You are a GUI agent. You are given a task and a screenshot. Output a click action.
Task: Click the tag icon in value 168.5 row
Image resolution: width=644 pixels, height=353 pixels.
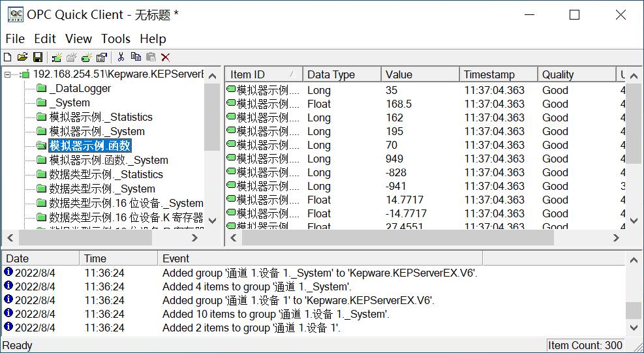pos(231,102)
